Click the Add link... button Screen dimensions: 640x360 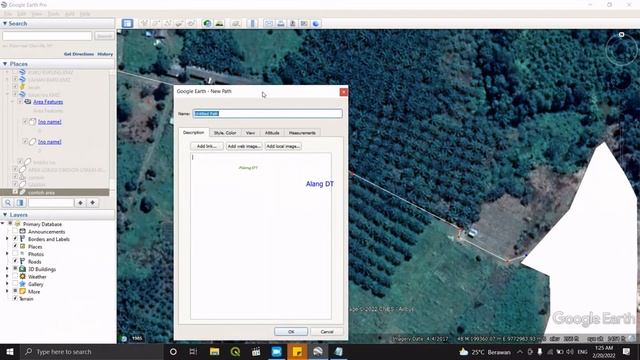[x=207, y=146]
